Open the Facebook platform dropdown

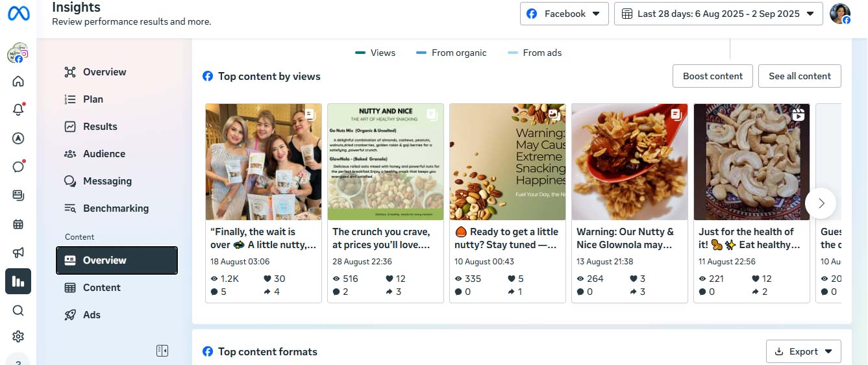pyautogui.click(x=564, y=14)
